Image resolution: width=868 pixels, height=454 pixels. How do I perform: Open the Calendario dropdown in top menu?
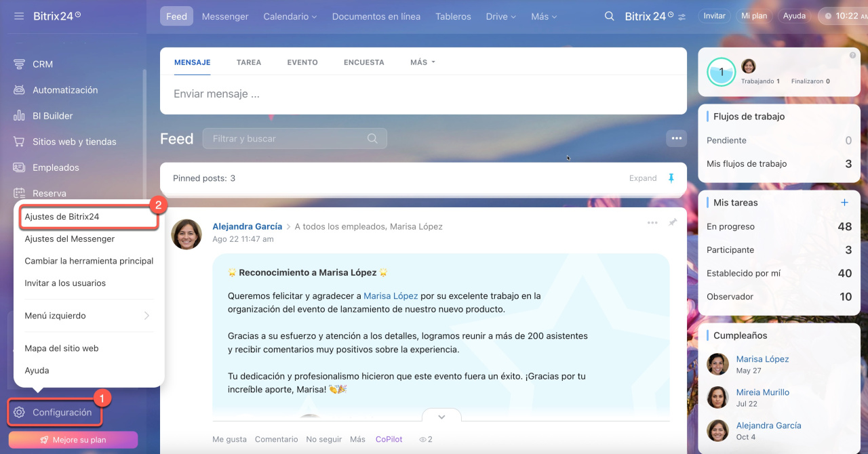coord(290,16)
